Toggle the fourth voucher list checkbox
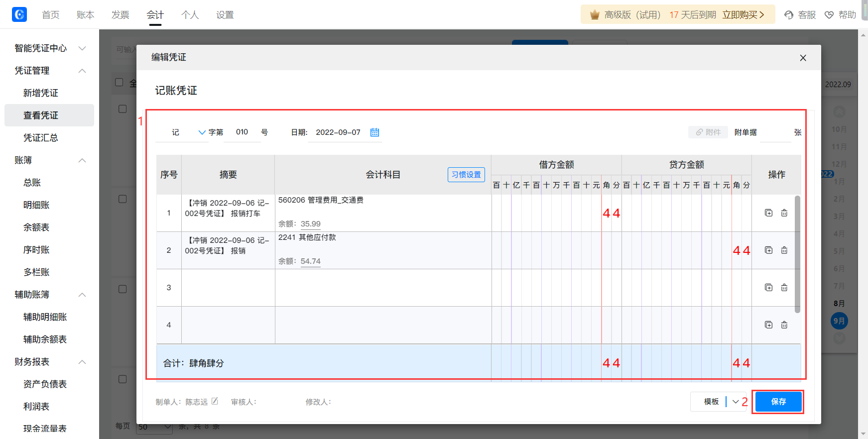Image resolution: width=868 pixels, height=439 pixels. tap(123, 379)
